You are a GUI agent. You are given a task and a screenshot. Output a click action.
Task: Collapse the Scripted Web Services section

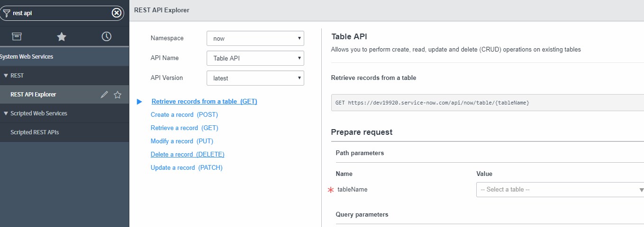click(6, 113)
